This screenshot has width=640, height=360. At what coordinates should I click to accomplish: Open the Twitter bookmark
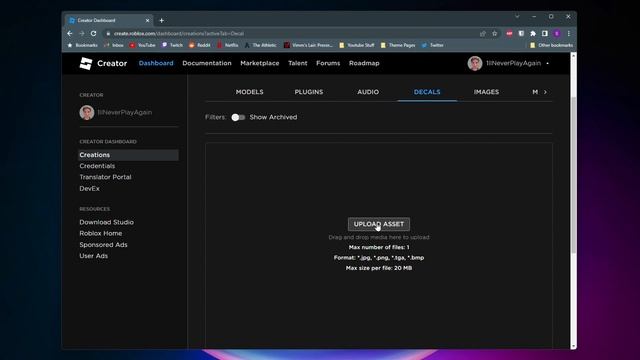(433, 45)
